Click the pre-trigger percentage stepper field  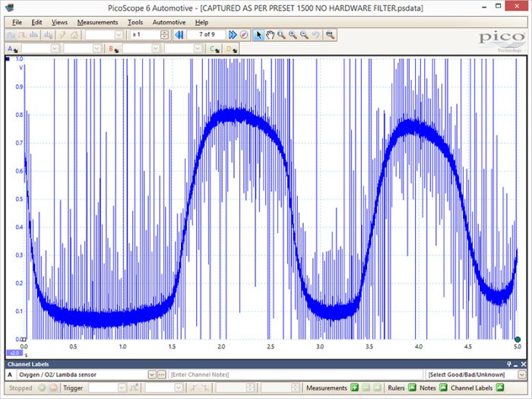tap(280, 388)
